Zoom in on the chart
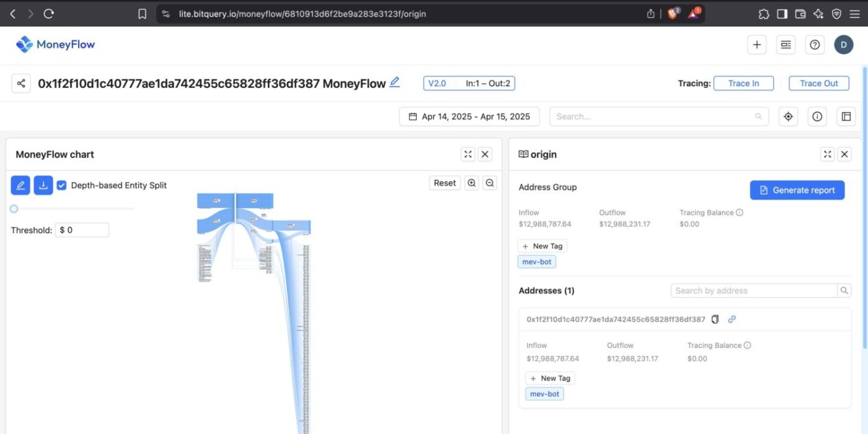This screenshot has height=434, width=868. pyautogui.click(x=472, y=183)
